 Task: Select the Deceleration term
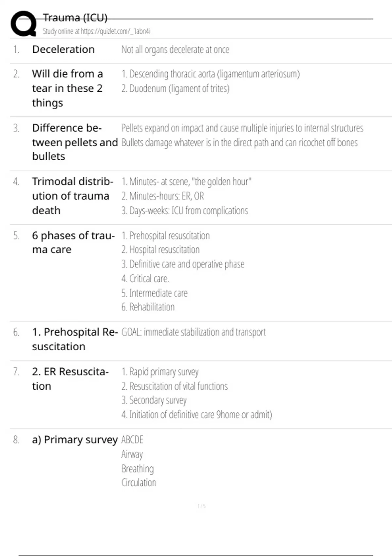[63, 49]
